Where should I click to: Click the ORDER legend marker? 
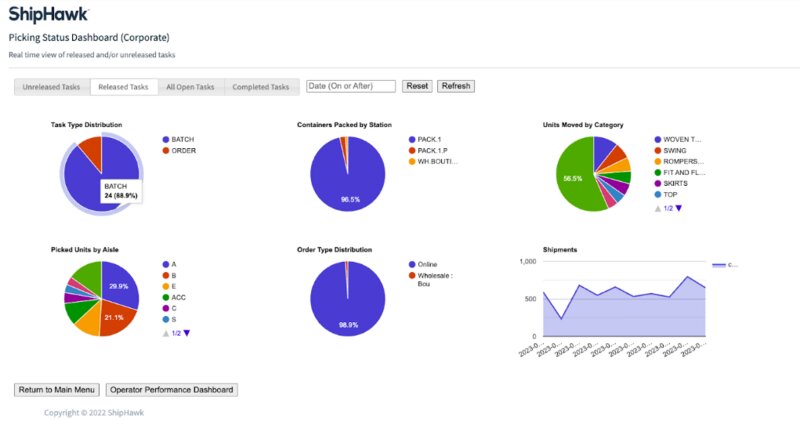point(165,150)
